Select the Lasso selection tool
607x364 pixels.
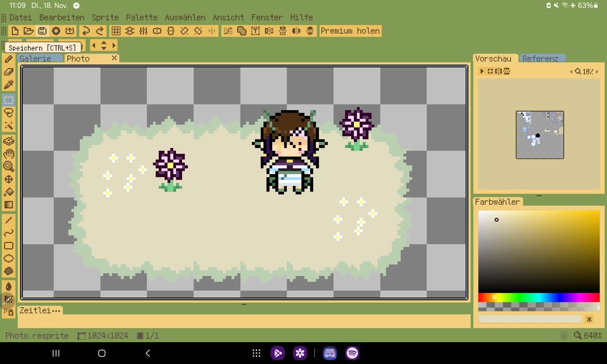click(9, 113)
